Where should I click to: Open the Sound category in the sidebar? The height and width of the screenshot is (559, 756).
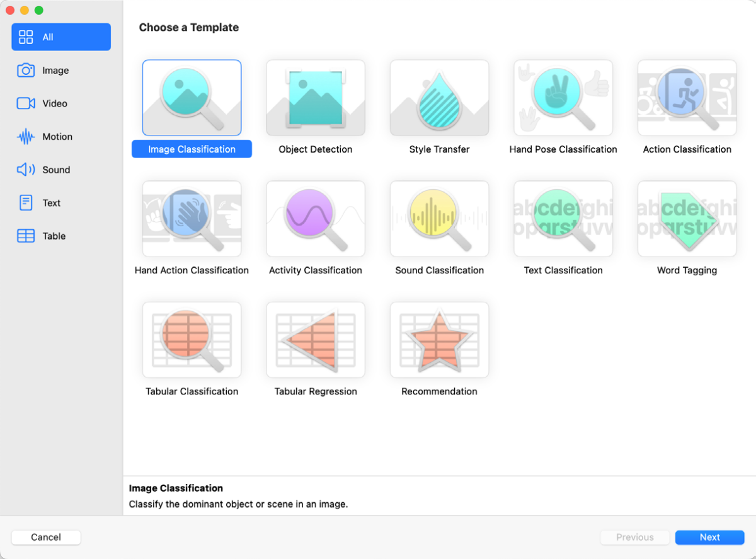point(60,169)
